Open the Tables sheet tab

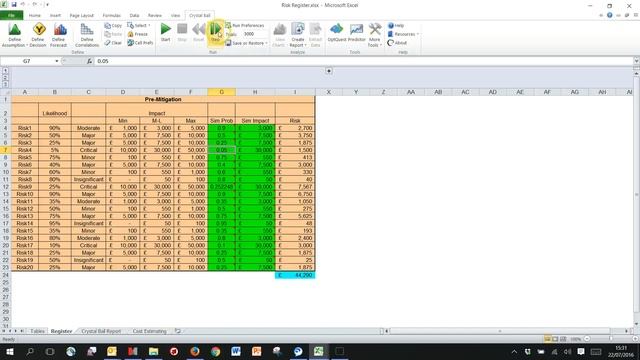pyautogui.click(x=37, y=331)
